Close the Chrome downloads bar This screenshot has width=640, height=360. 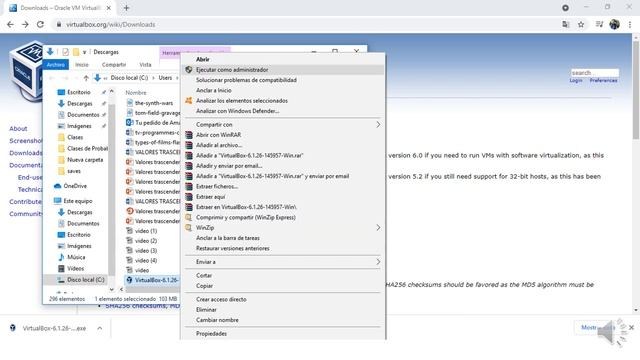coord(631,327)
